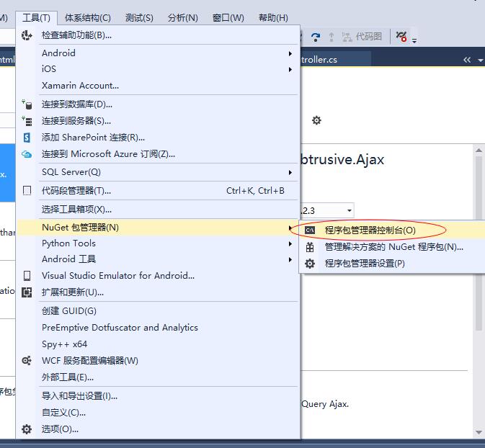Select 自定义 menu item

158,413
